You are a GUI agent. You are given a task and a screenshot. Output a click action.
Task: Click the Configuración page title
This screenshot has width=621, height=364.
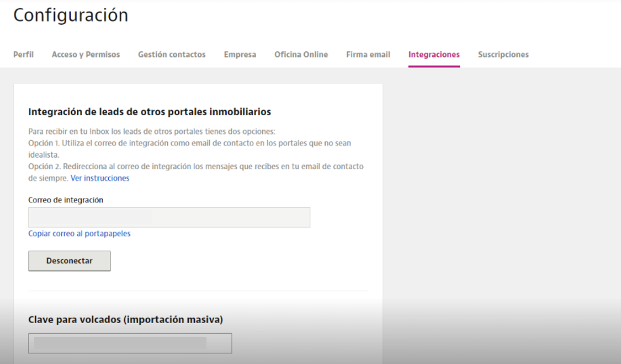(71, 15)
